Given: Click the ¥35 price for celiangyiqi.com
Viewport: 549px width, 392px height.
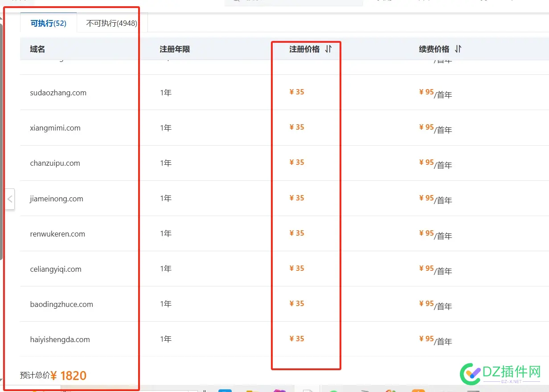Looking at the screenshot, I should [x=297, y=268].
